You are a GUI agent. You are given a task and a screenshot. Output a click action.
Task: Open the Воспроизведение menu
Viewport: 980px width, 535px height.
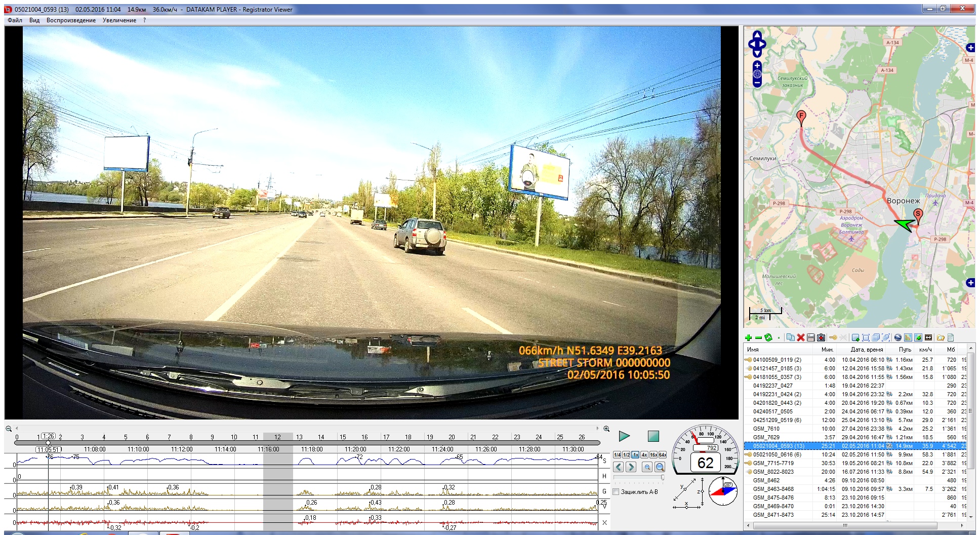pos(71,20)
